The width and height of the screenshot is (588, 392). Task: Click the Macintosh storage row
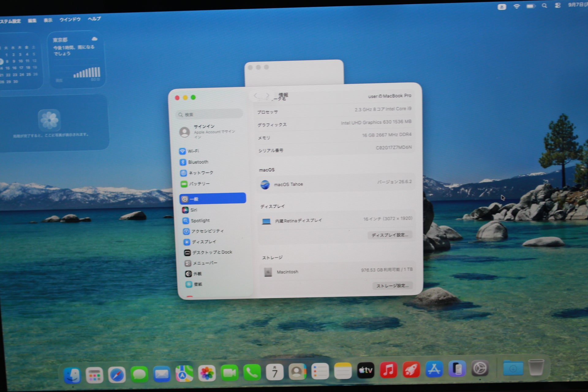click(338, 271)
